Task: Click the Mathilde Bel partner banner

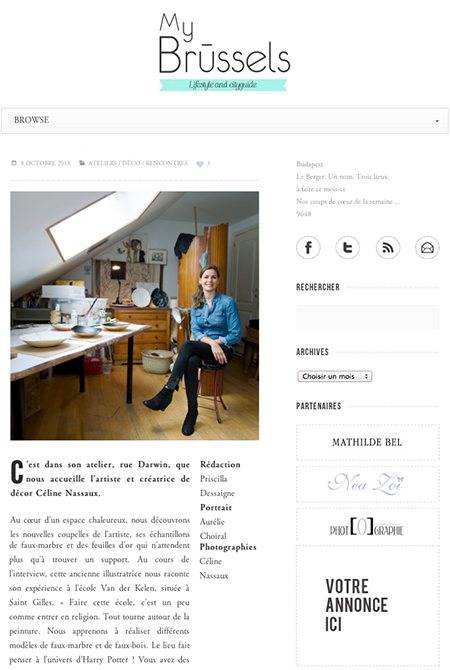Action: click(x=368, y=442)
